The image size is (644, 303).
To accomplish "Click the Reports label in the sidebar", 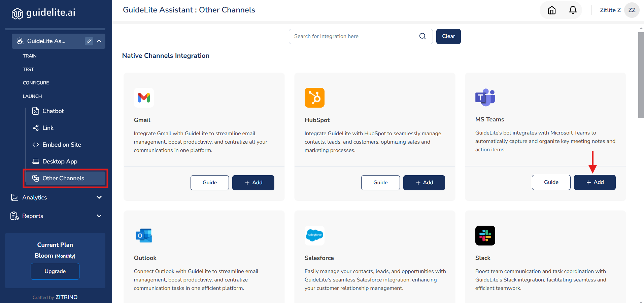I will [x=33, y=216].
